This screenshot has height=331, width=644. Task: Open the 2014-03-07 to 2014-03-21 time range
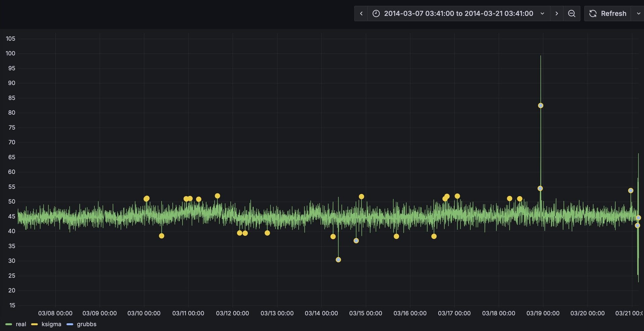pyautogui.click(x=458, y=13)
